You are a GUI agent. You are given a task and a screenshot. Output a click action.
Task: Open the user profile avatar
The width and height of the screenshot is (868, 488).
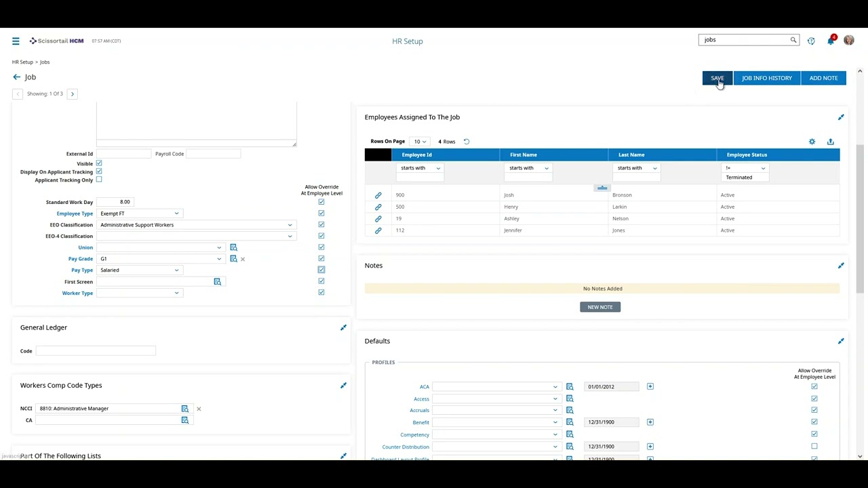click(848, 41)
